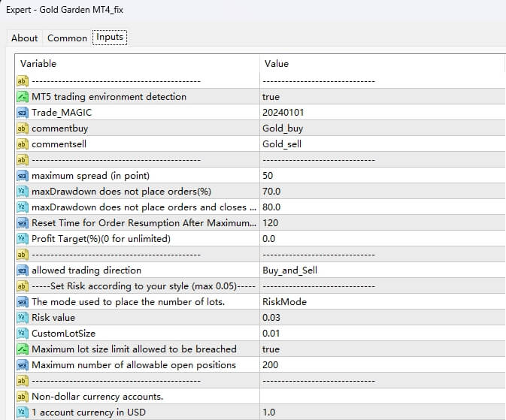Image resolution: width=506 pixels, height=420 pixels.
Task: Select Maximum lot size limit allowed label
Action: tap(134, 349)
